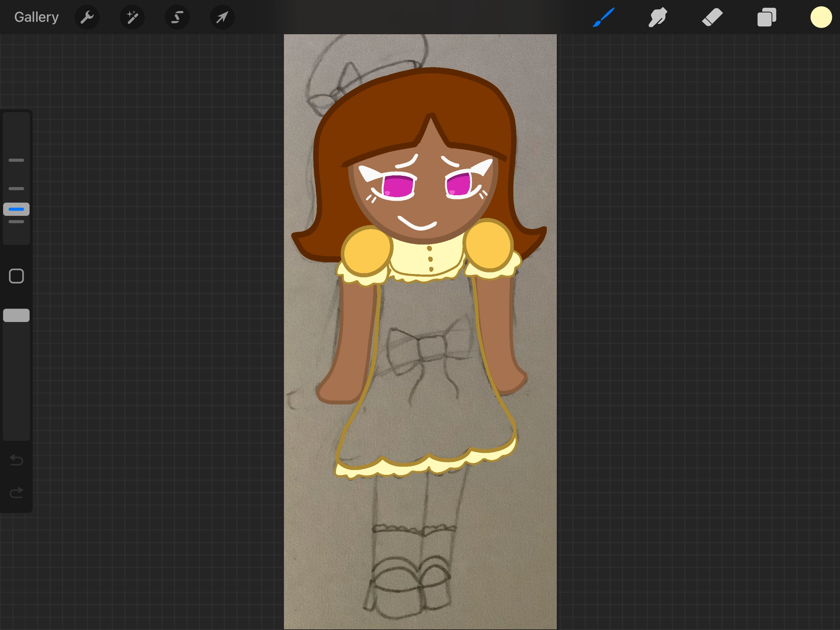The height and width of the screenshot is (630, 840).
Task: Tap the redo arrow in the sidebar
Action: [x=16, y=492]
